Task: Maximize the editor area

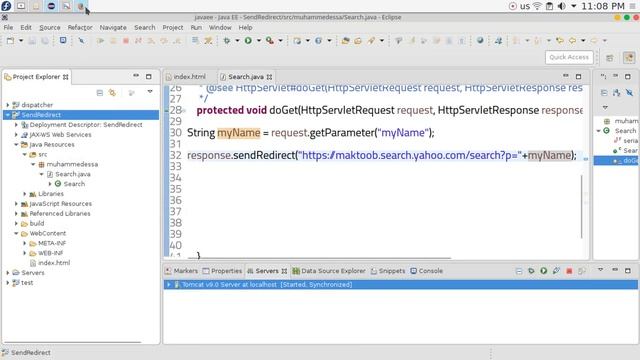Action: click(578, 76)
